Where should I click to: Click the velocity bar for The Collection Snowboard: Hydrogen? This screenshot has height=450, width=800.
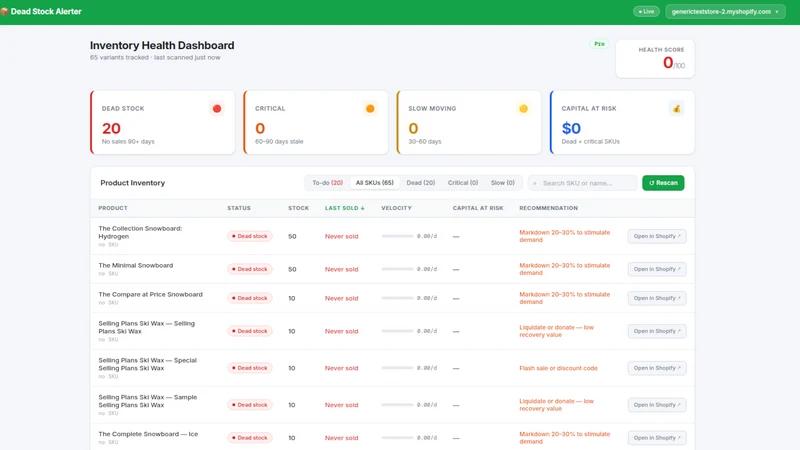pyautogui.click(x=397, y=236)
